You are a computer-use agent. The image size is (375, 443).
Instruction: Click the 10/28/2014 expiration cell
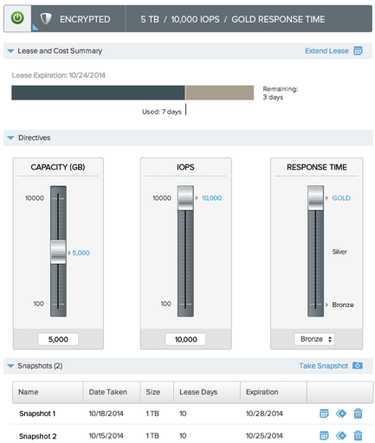(x=264, y=414)
